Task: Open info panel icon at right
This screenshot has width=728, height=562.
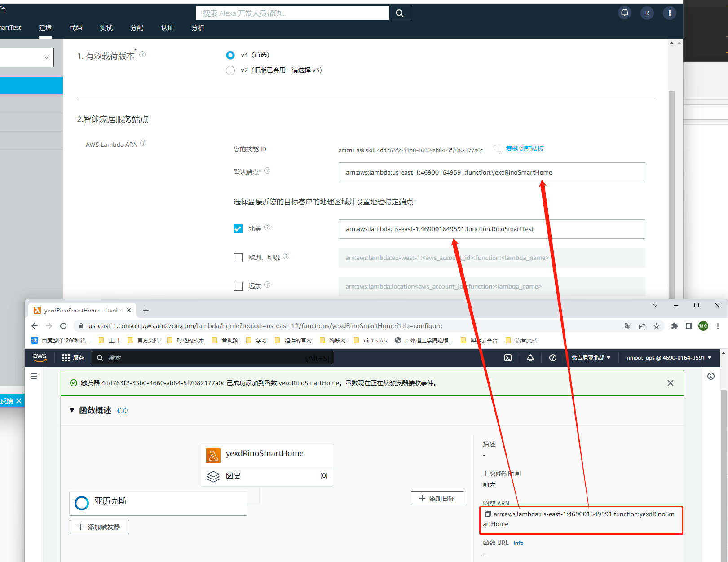Action: (711, 376)
